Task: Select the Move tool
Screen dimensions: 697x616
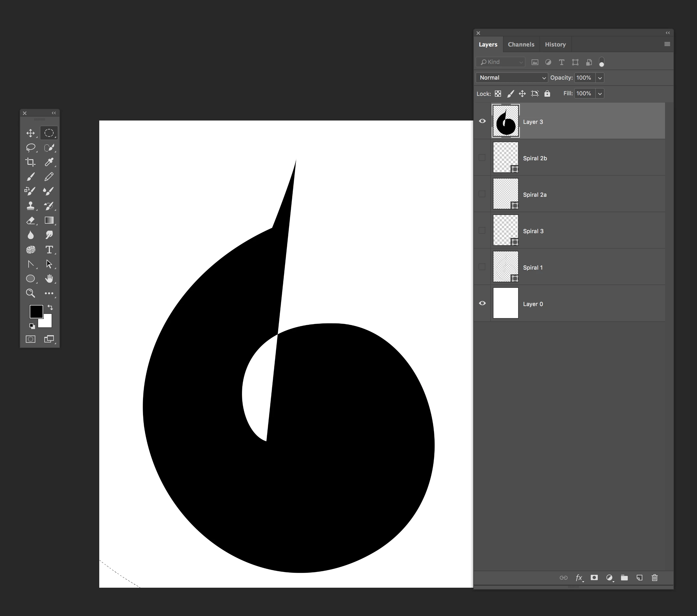Action: [x=30, y=133]
